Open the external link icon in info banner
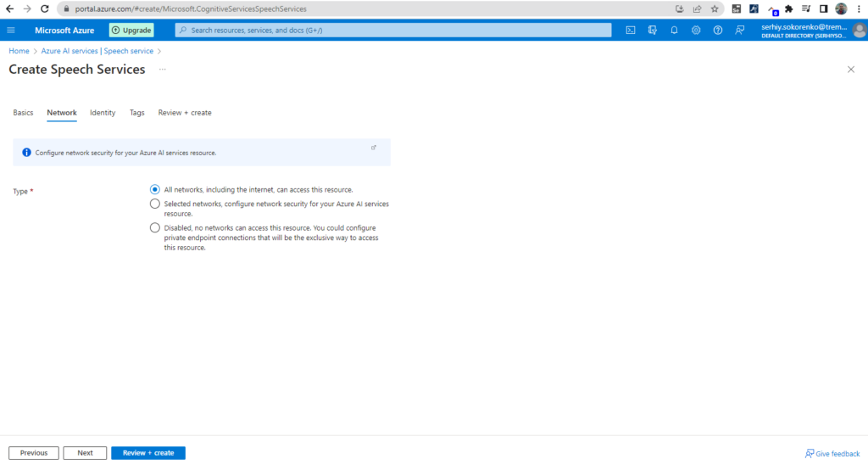This screenshot has width=868, height=470. pyautogui.click(x=374, y=148)
